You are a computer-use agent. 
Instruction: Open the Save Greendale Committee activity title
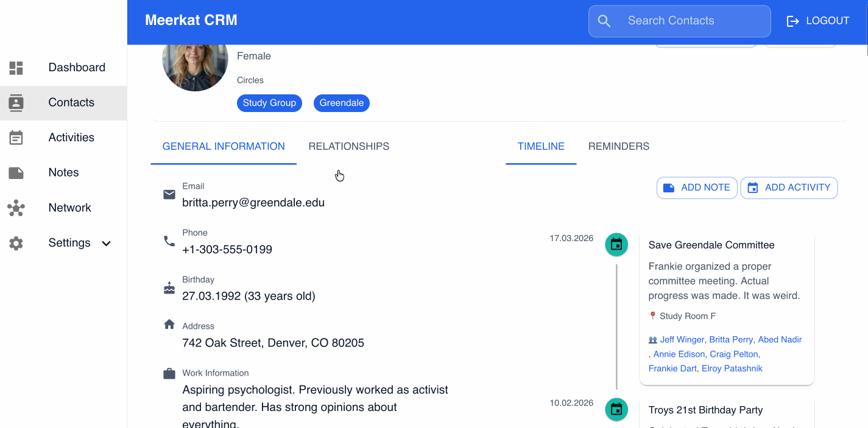711,245
